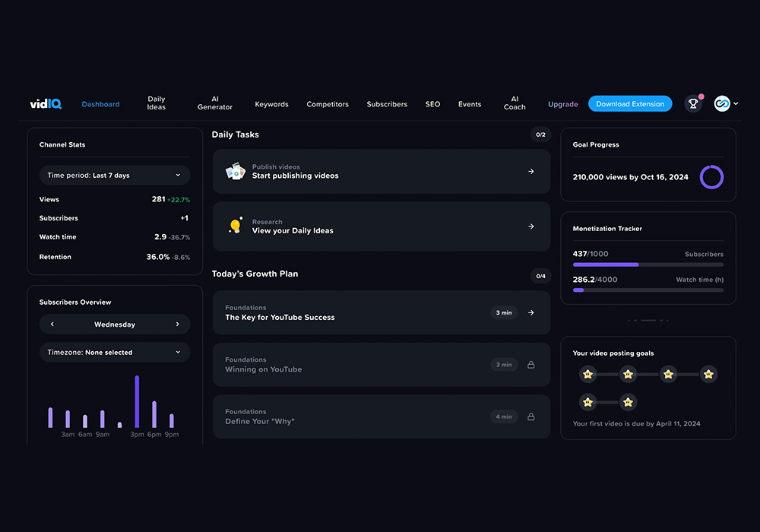Click the vidIQ logo

click(x=46, y=104)
